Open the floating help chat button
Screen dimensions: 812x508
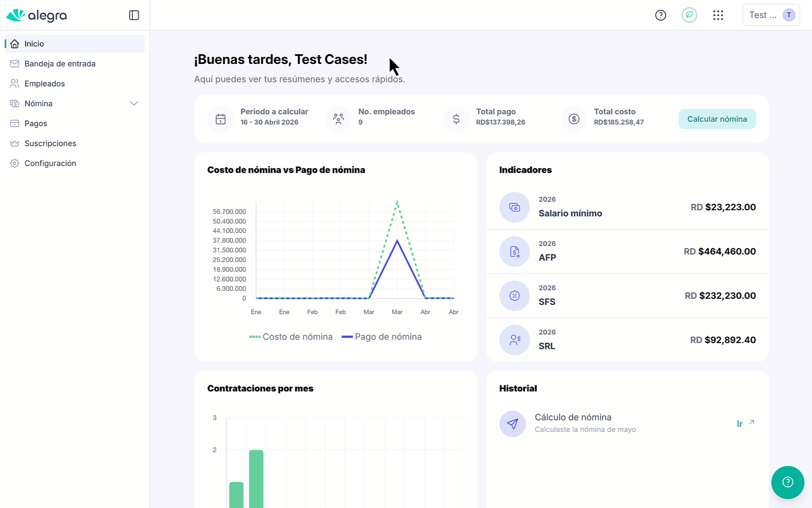[788, 482]
